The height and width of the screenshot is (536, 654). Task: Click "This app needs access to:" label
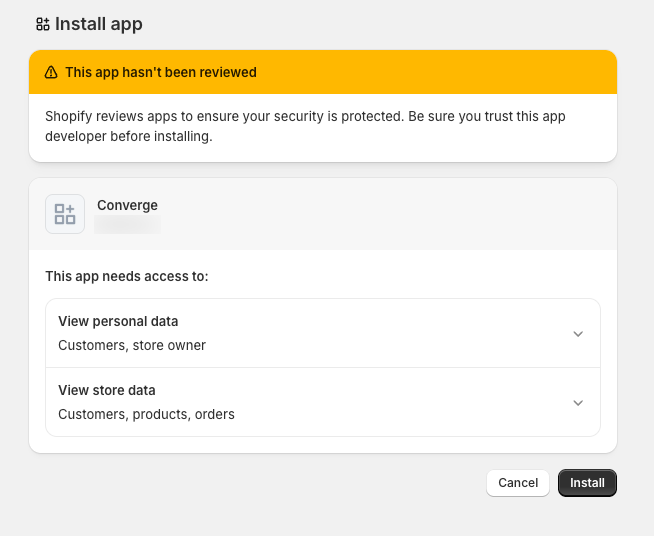tap(127, 276)
